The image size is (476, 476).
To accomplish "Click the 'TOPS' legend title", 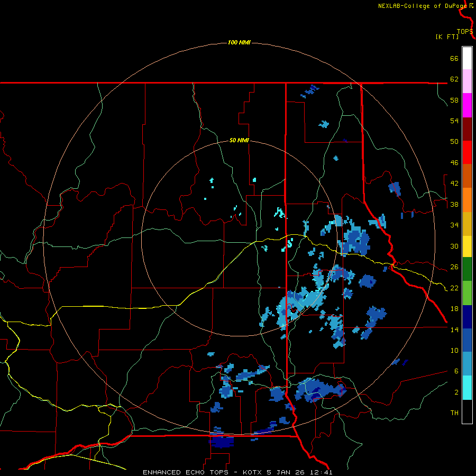I will pos(465,32).
